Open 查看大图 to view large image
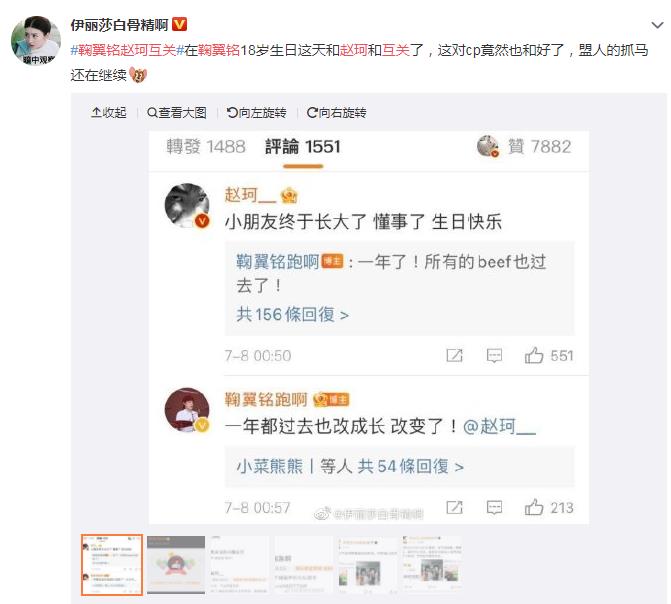Image resolution: width=671 pixels, height=604 pixels. tap(176, 113)
